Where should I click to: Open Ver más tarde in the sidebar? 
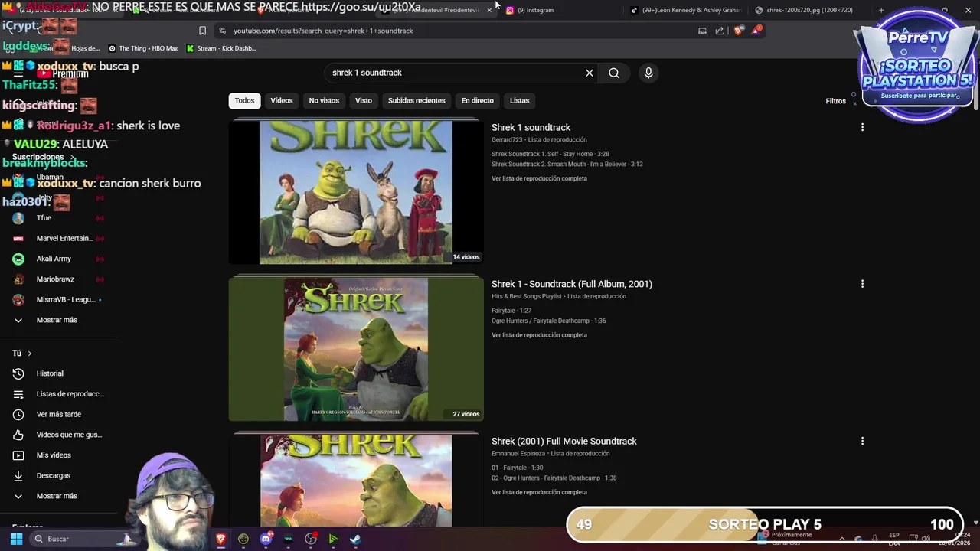(58, 414)
